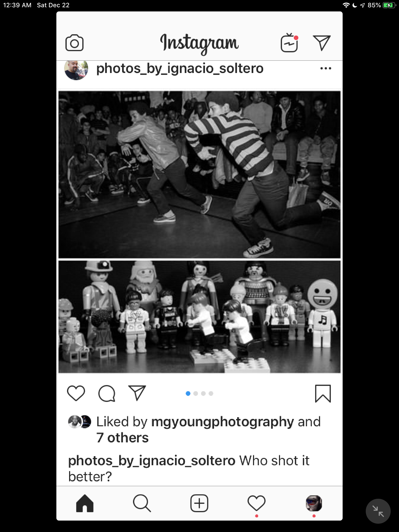
Task: Go to Home tab
Action: pos(85,503)
